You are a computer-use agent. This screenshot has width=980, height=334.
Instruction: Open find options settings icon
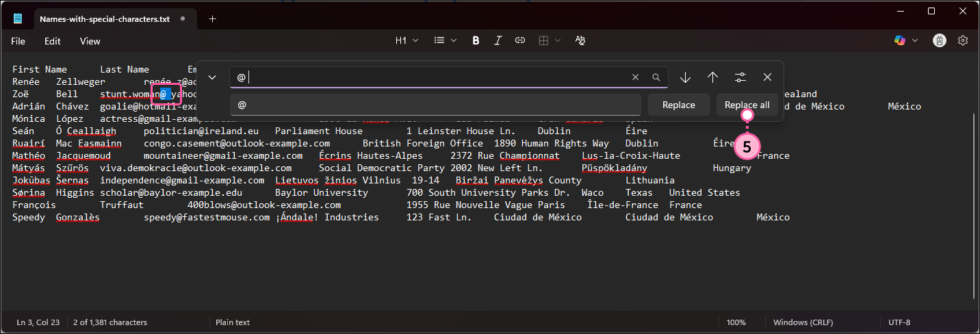pyautogui.click(x=740, y=77)
